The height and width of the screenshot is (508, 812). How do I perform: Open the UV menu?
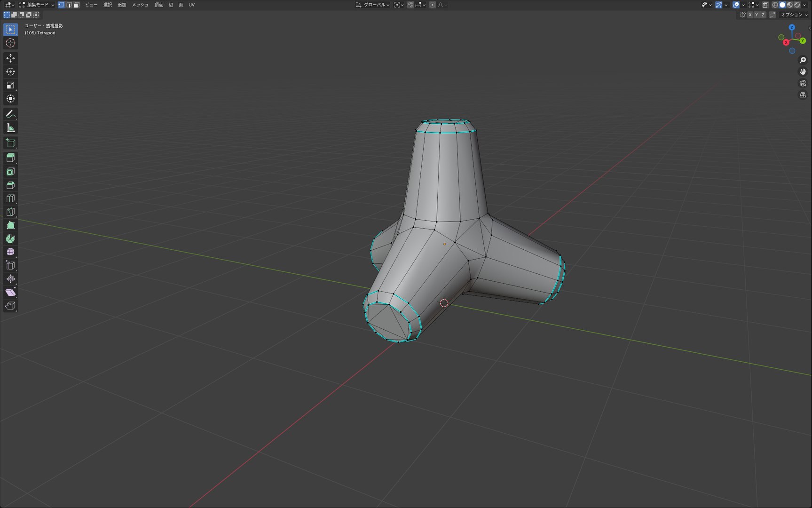point(191,5)
